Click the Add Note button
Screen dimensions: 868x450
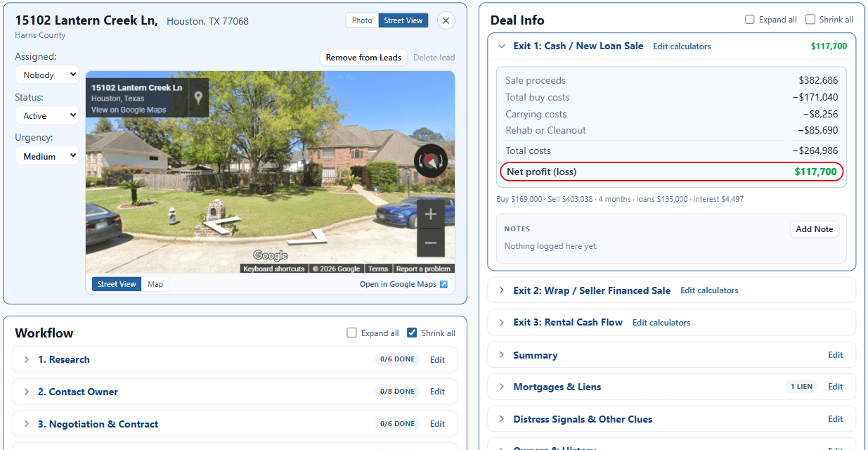click(814, 229)
